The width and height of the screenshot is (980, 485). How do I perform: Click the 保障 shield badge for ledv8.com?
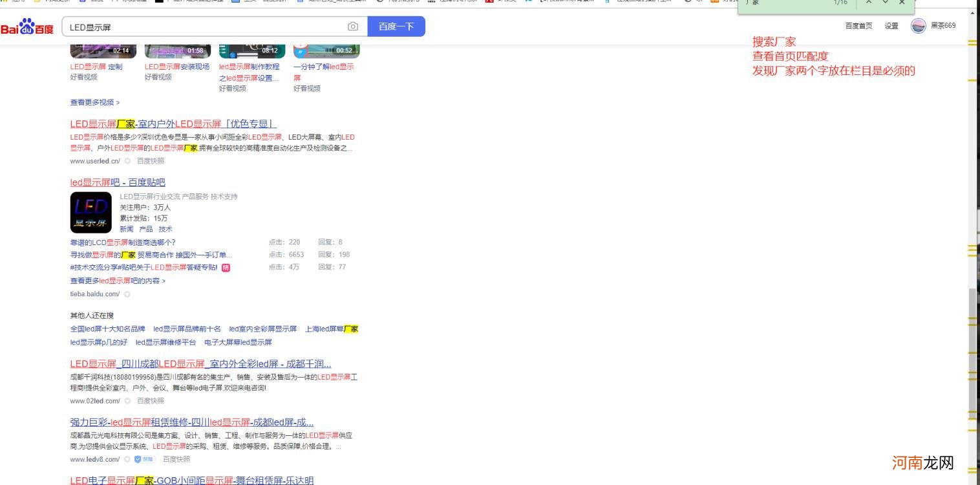coord(145,459)
